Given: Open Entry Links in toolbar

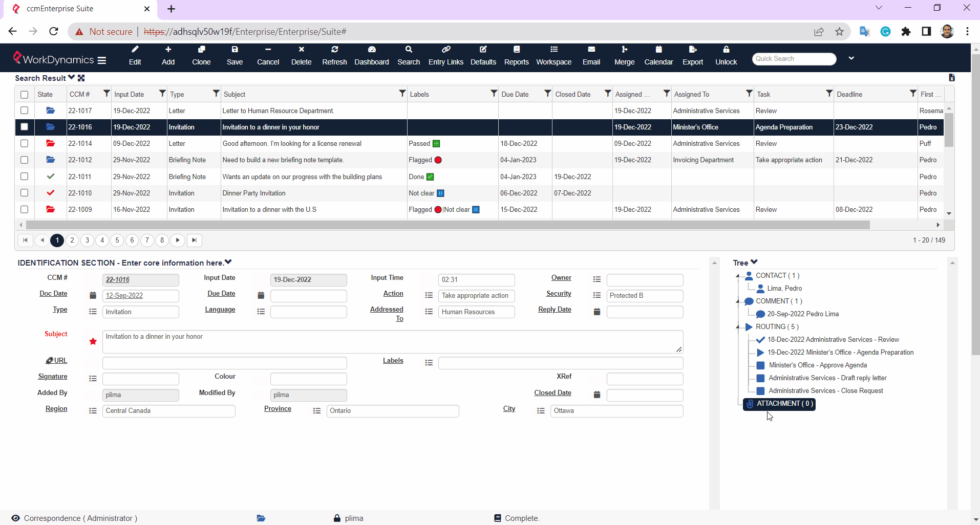Looking at the screenshot, I should click(446, 56).
